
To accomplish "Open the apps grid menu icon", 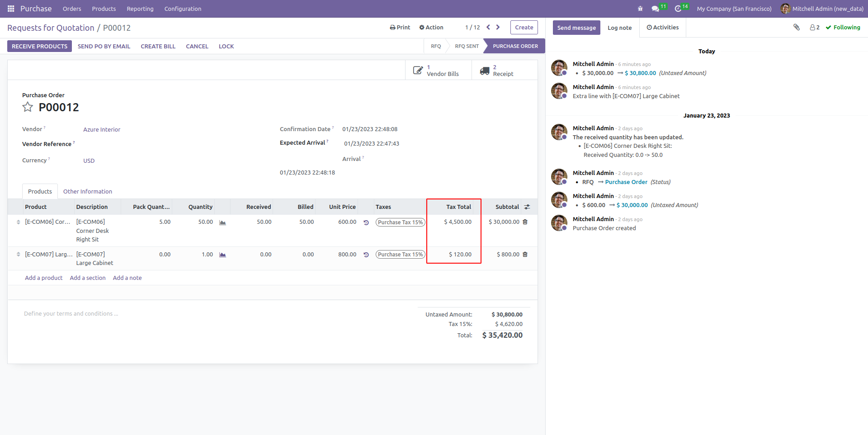I will [11, 9].
